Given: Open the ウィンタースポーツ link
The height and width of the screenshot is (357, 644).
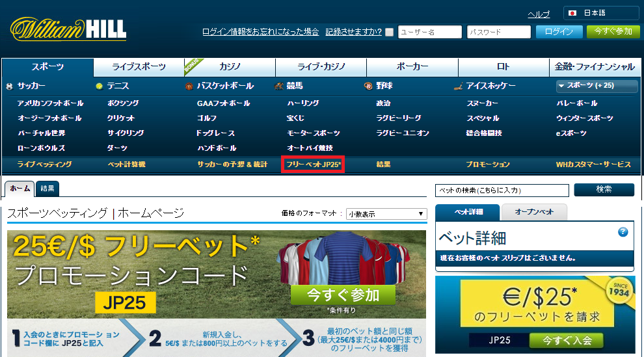Looking at the screenshot, I should tap(584, 118).
